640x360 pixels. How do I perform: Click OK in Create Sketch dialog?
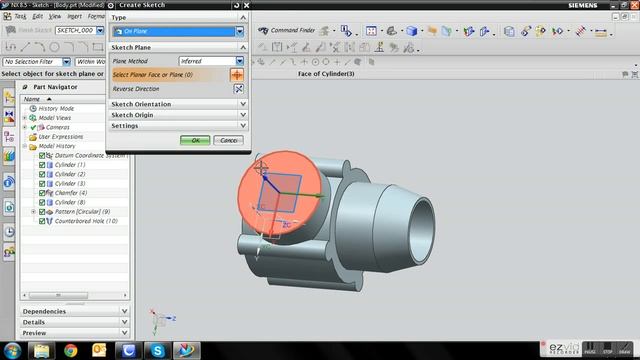pos(195,140)
